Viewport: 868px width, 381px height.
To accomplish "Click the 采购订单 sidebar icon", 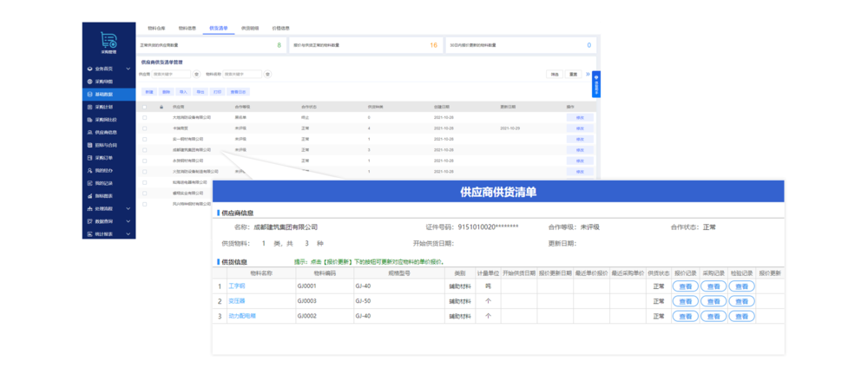I will pyautogui.click(x=89, y=158).
